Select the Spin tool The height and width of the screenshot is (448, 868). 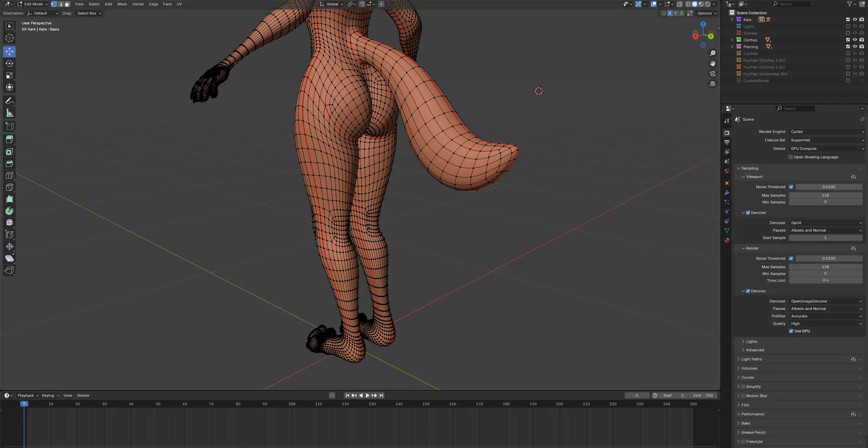click(x=9, y=211)
